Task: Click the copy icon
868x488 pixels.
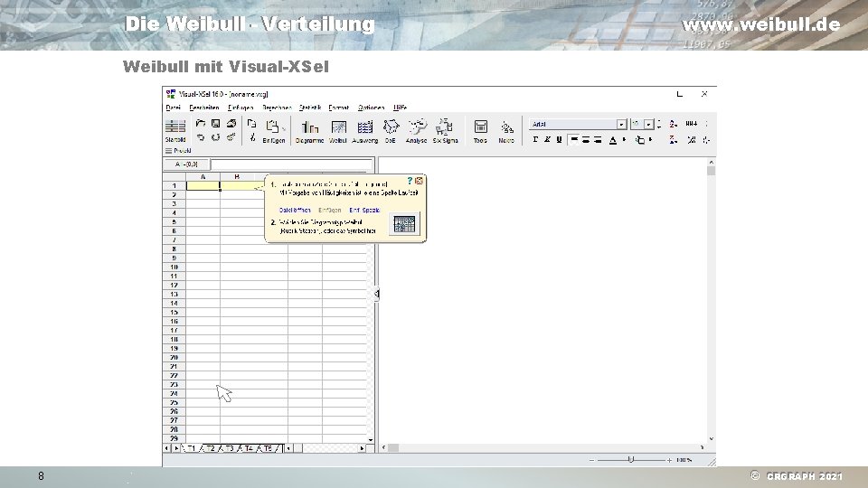Action: [252, 124]
